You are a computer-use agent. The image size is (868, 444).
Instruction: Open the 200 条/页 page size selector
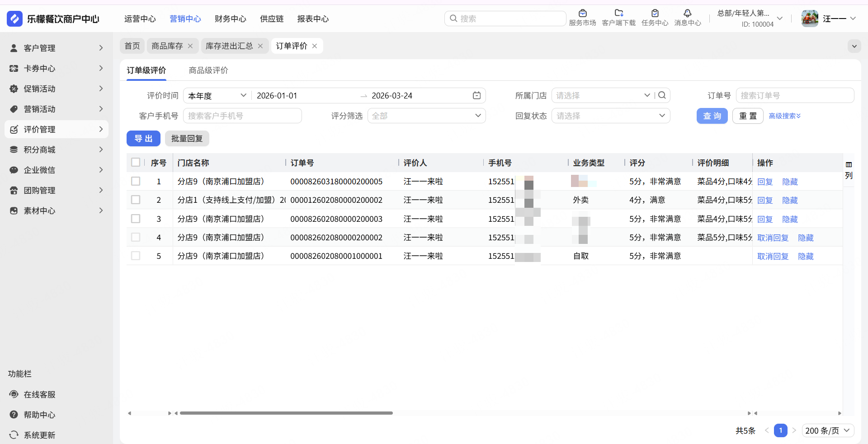point(827,430)
